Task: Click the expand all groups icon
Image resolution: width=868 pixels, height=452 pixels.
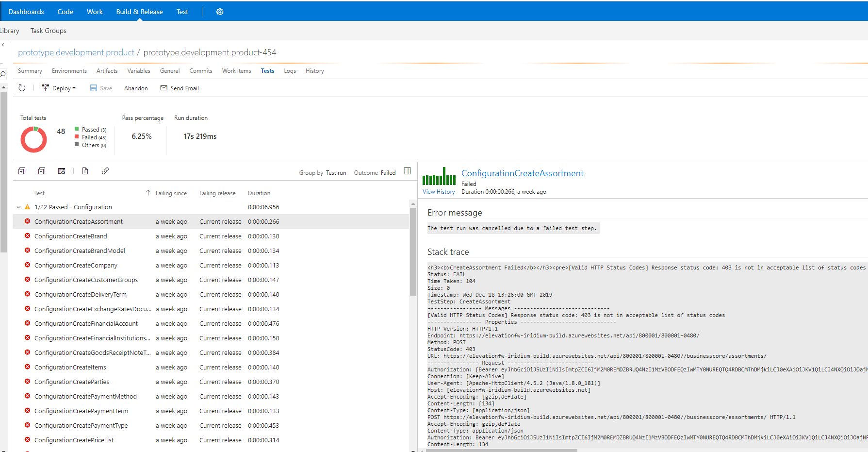Action: (22, 171)
